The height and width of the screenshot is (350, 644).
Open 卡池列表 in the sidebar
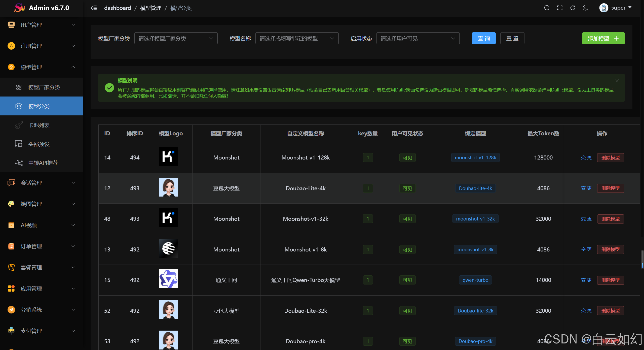click(39, 125)
